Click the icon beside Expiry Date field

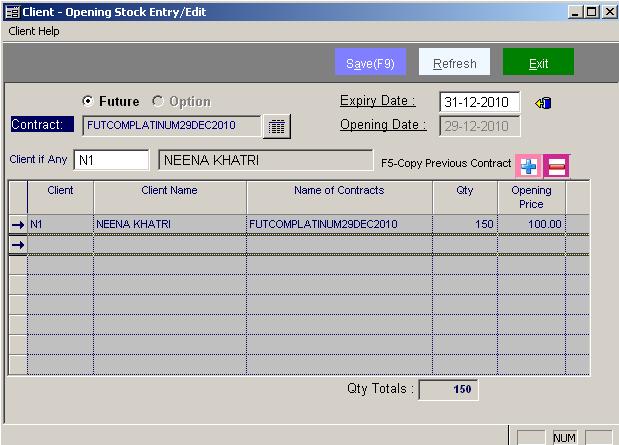[544, 102]
